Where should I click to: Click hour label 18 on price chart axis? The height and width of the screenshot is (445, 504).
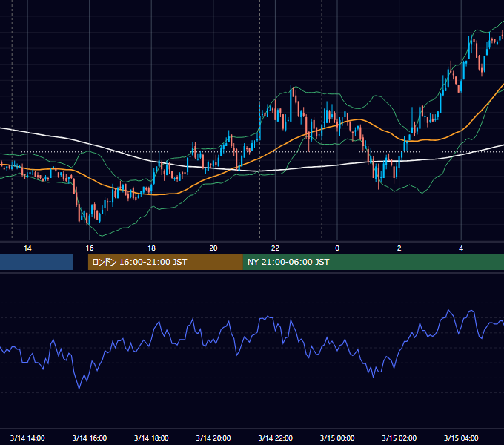pos(151,248)
